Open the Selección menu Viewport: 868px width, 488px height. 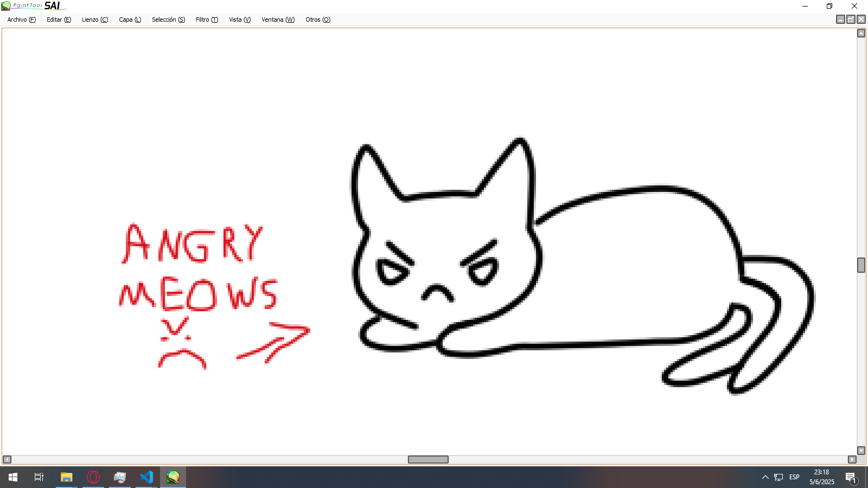click(x=168, y=20)
